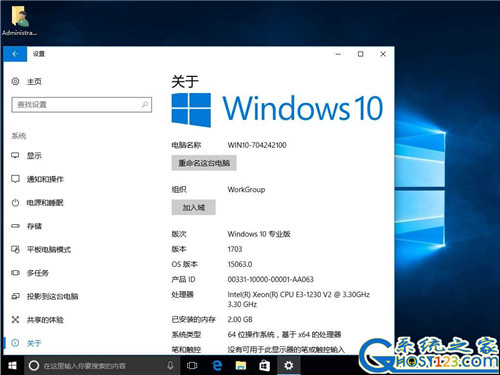Select computer name WIN10-704242100
Screen dimensions: 500x375
(x=257, y=145)
